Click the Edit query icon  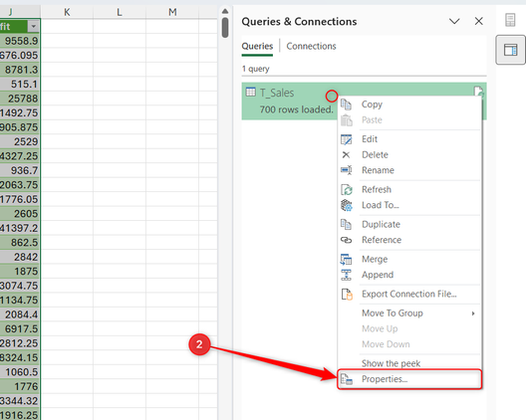347,139
